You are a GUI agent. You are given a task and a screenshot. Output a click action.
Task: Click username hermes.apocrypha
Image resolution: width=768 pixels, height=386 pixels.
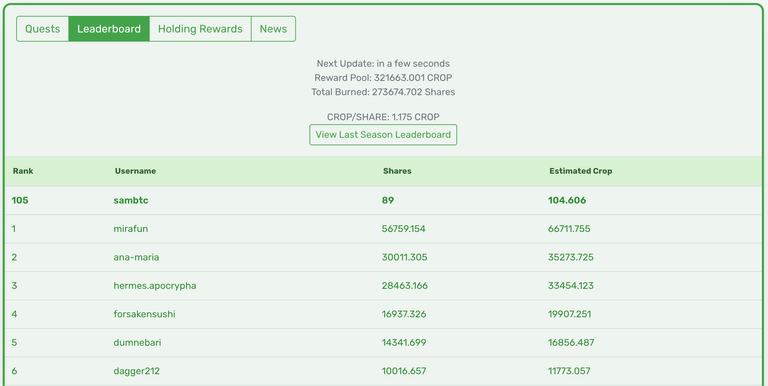coord(155,286)
